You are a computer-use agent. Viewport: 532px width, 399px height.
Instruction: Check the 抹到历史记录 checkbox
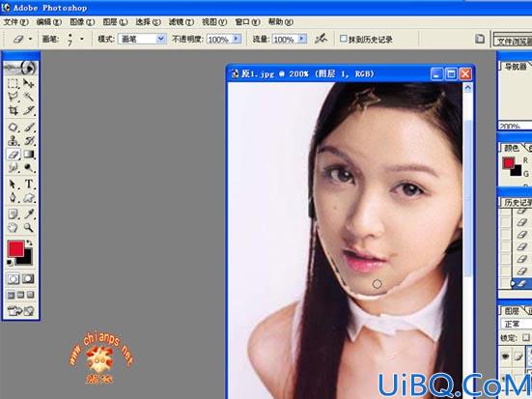[x=344, y=39]
